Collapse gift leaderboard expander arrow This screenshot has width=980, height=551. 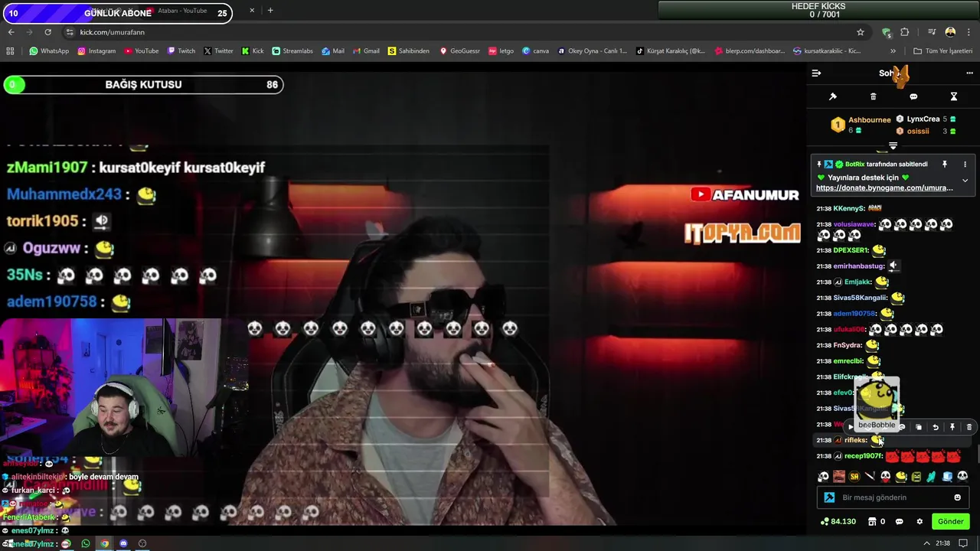click(893, 145)
